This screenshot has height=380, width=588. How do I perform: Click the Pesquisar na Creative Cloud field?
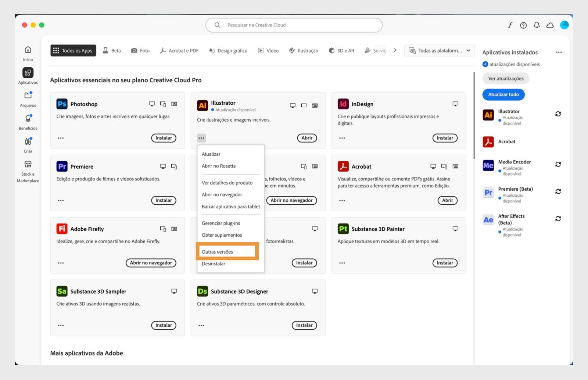click(x=294, y=25)
